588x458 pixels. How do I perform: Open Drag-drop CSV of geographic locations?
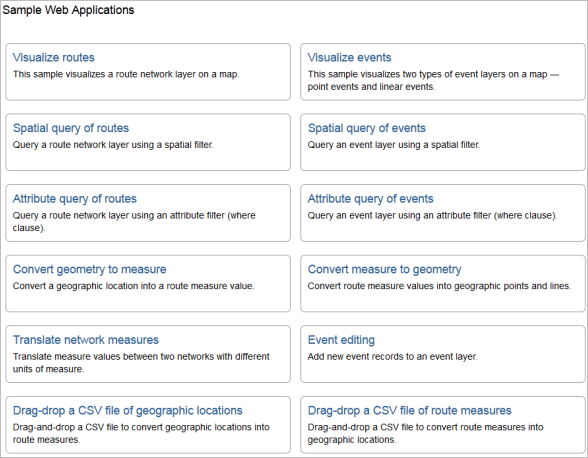point(128,410)
